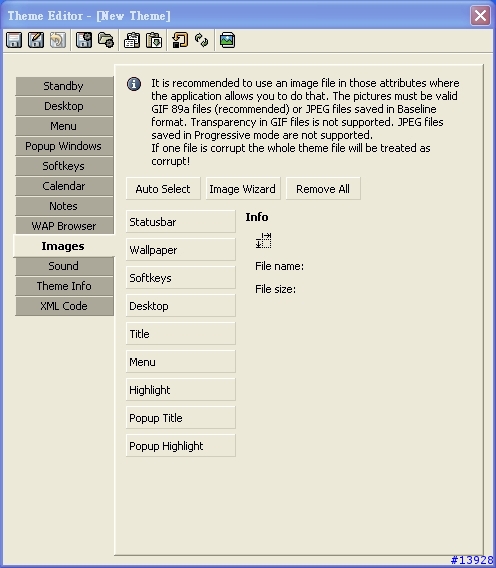
Task: Click the clipboard paste with green arrow icon
Action: tap(154, 40)
